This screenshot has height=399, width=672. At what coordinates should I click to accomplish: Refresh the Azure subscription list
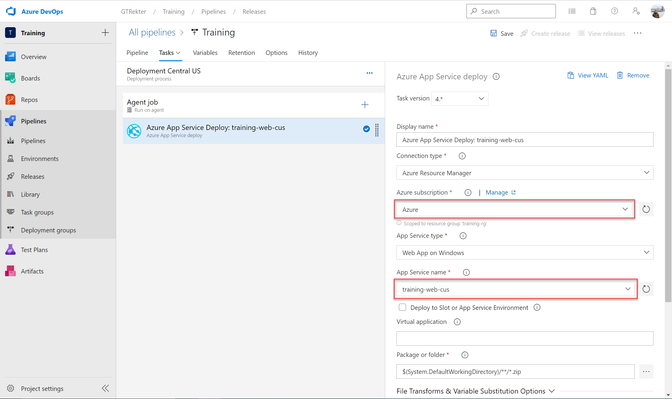(x=646, y=210)
